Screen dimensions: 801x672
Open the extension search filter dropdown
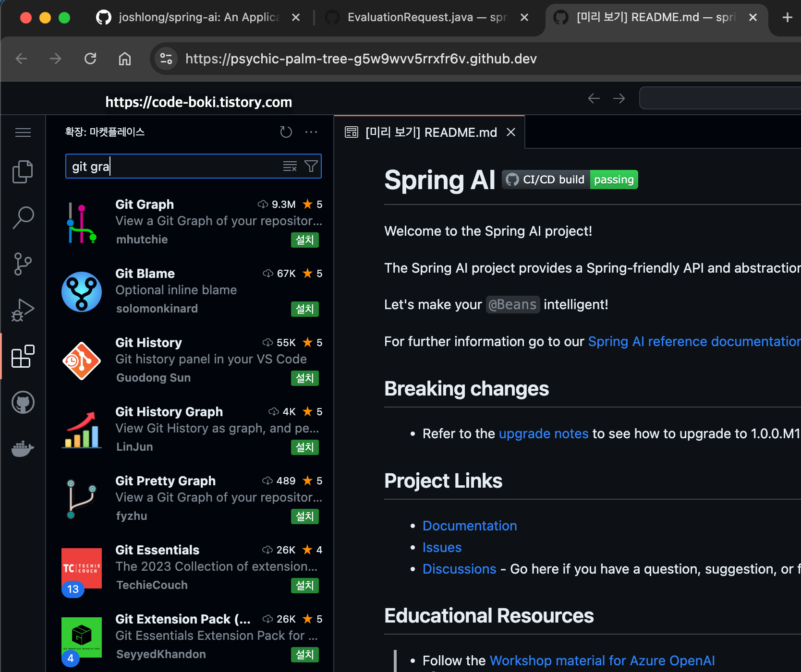311,167
